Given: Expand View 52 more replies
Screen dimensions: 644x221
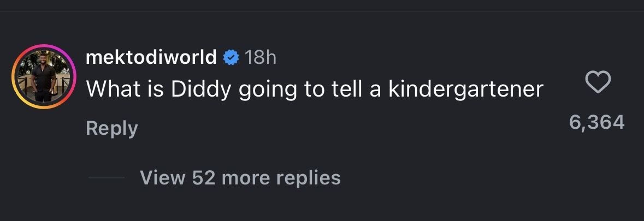Looking at the screenshot, I should 240,177.
